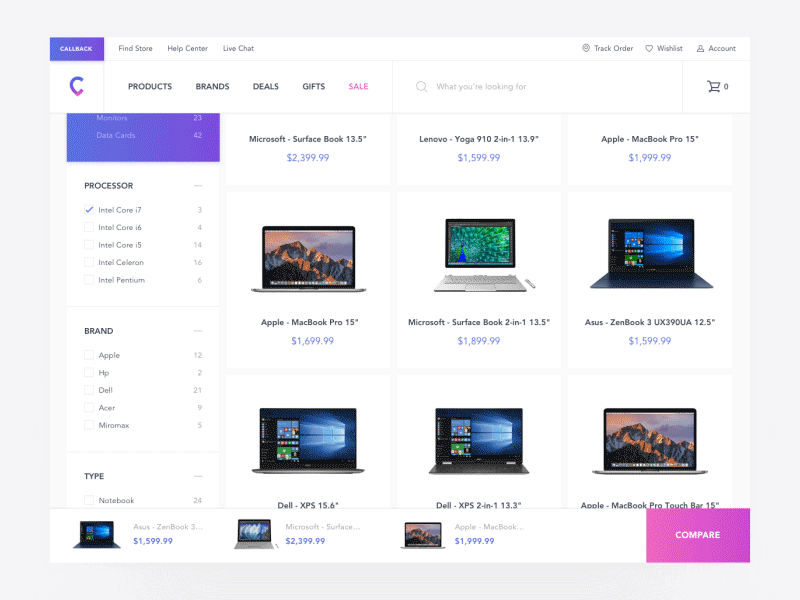Open Live Chat
This screenshot has width=800, height=600.
point(238,48)
